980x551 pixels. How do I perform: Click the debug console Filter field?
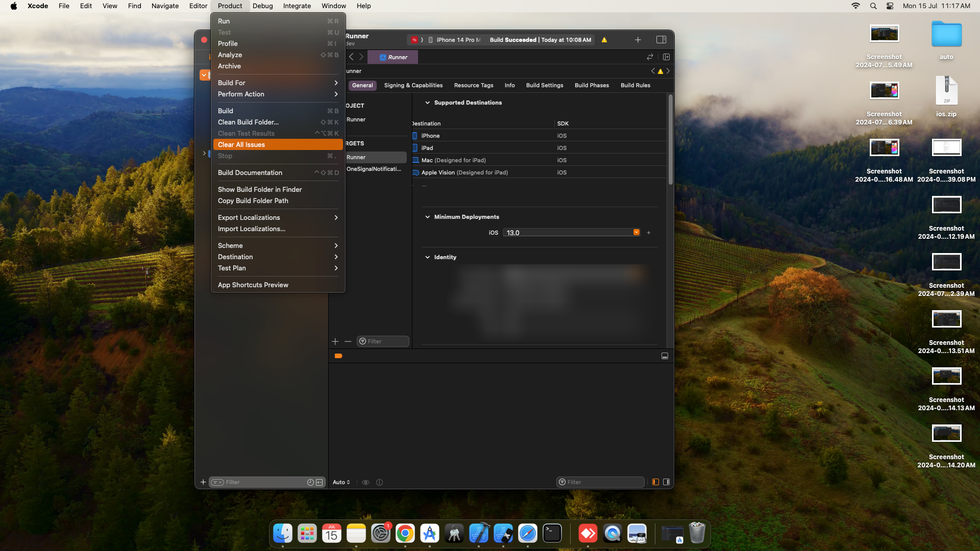(x=600, y=482)
